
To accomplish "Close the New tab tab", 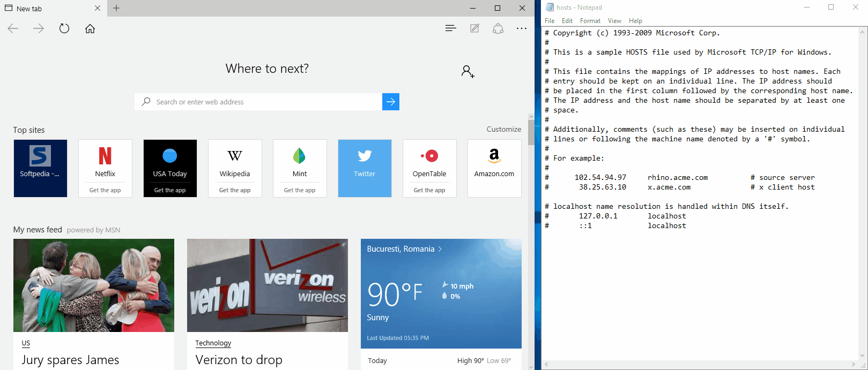I will coord(97,8).
